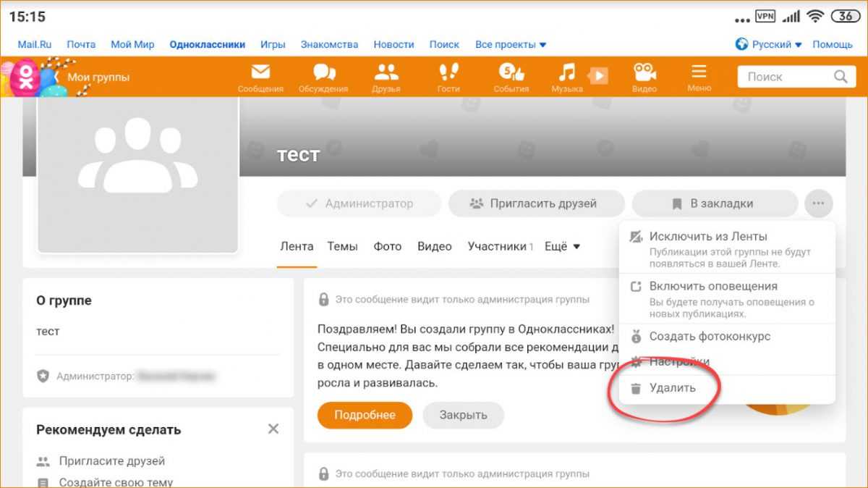Click the lock icon on the first post
This screenshot has height=488, width=868.
click(323, 300)
